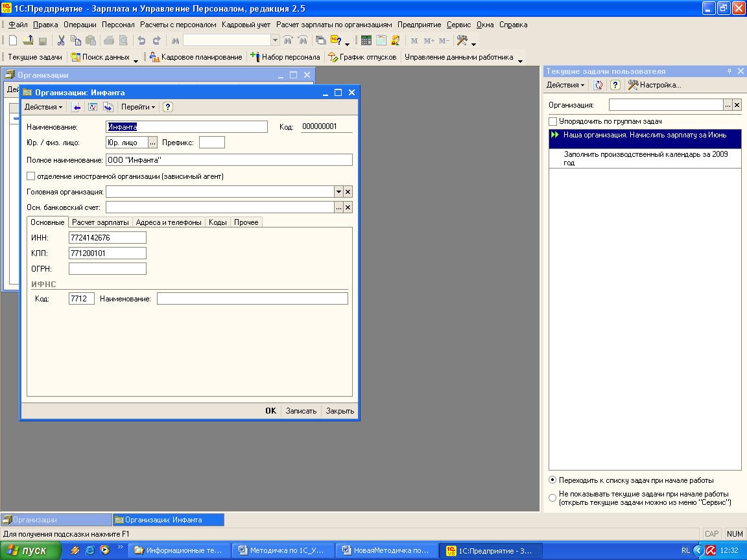Toggle 'отделение иностранной организации' checkbox

[x=31, y=176]
